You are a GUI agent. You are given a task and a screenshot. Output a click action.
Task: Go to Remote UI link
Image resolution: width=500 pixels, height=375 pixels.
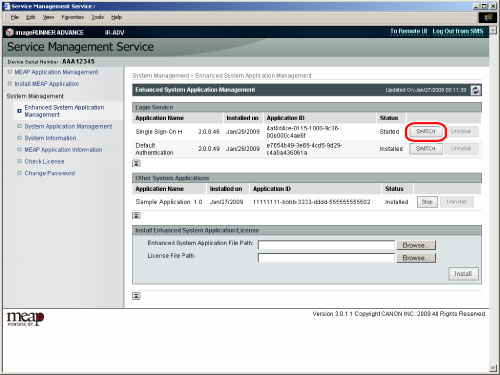[x=409, y=31]
